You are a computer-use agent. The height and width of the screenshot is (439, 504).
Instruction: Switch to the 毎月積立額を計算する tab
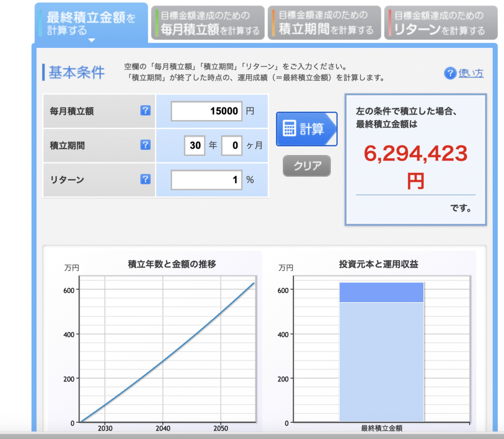207,23
